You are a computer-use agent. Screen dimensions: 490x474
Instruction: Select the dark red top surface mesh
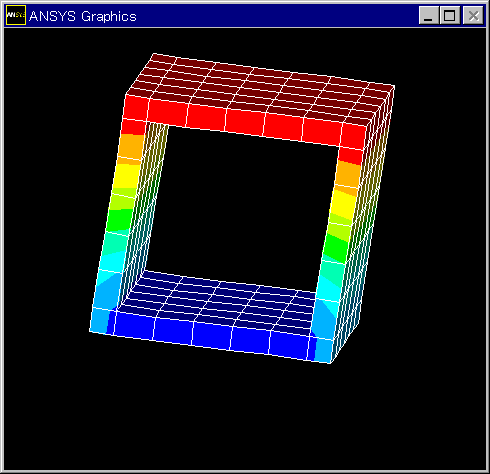pos(260,88)
